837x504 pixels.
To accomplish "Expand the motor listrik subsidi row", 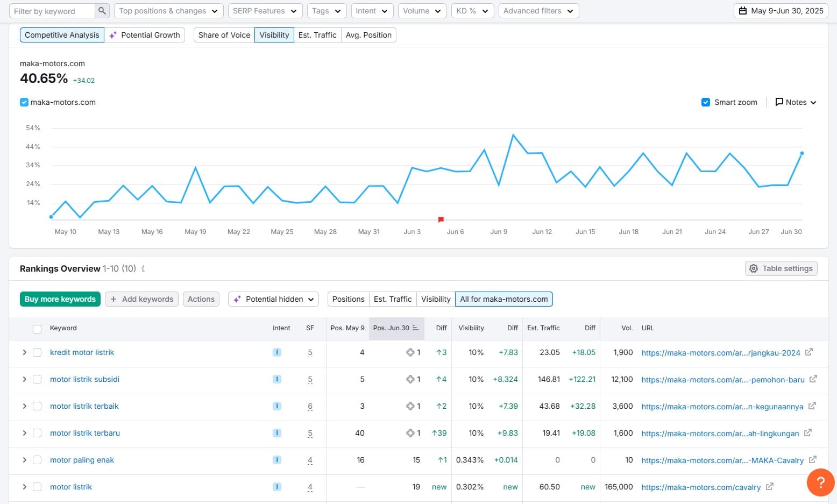I will (24, 379).
